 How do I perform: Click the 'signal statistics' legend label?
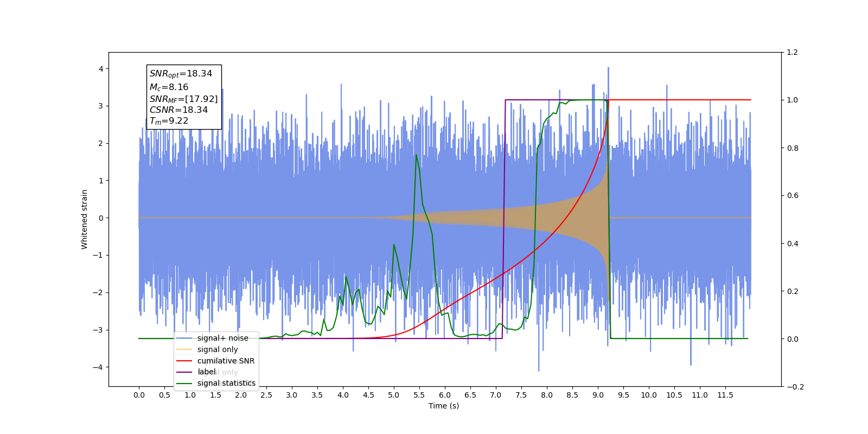[x=226, y=383]
